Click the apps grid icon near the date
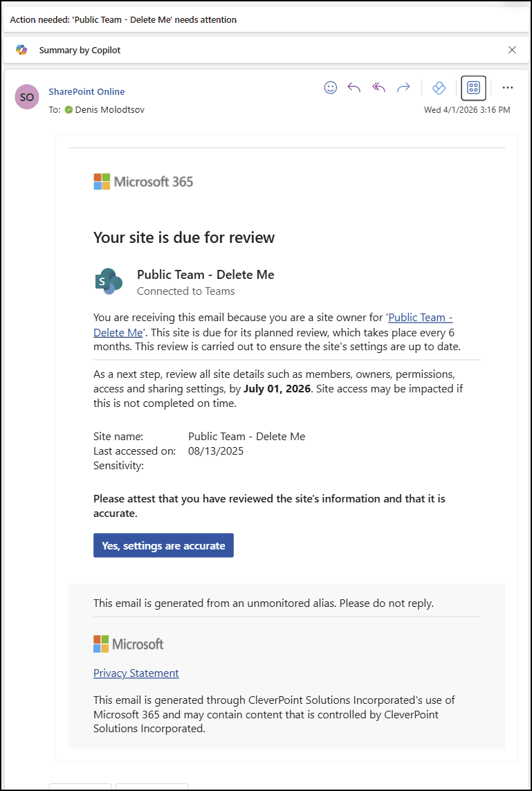 coord(473,88)
